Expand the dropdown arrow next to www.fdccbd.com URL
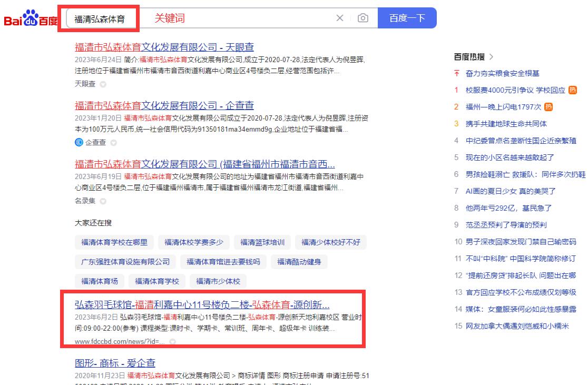The width and height of the screenshot is (588, 385). tap(172, 341)
